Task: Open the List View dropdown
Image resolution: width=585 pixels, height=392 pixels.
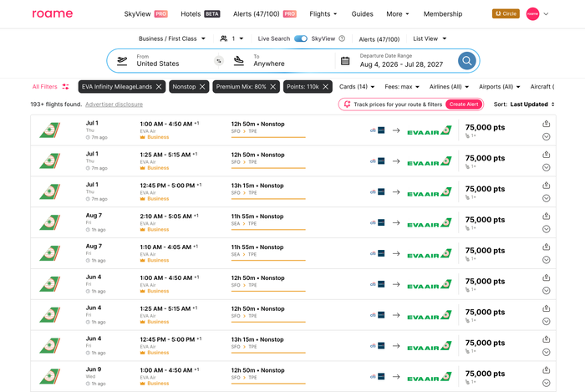Action: click(430, 38)
